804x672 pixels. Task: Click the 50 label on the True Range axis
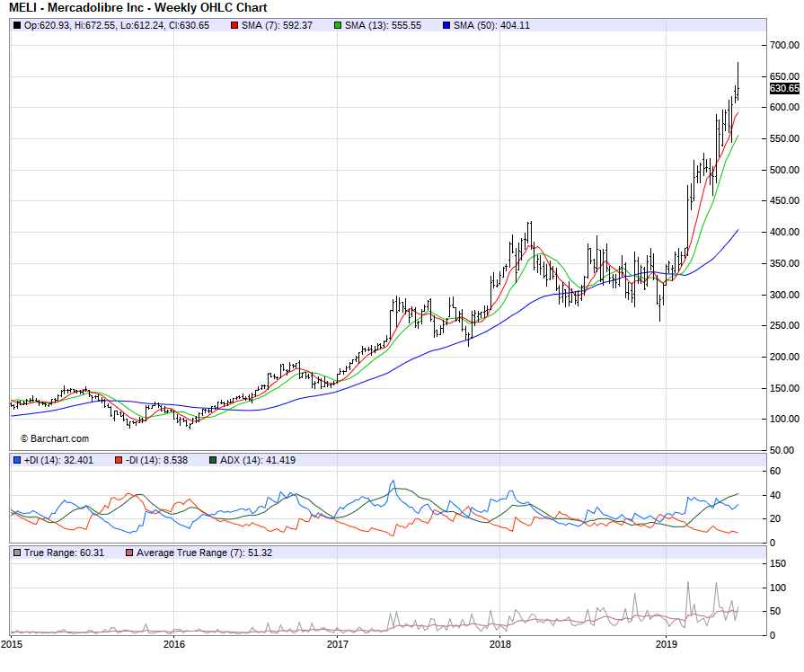[775, 611]
